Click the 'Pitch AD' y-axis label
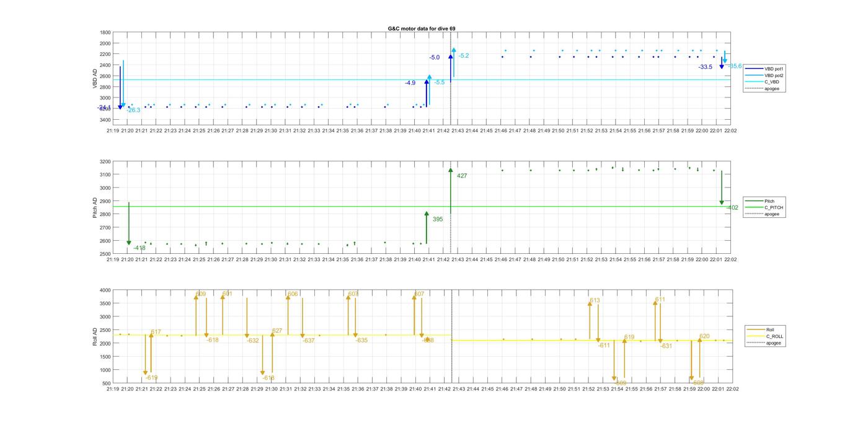This screenshot has width=868, height=430. (x=95, y=208)
